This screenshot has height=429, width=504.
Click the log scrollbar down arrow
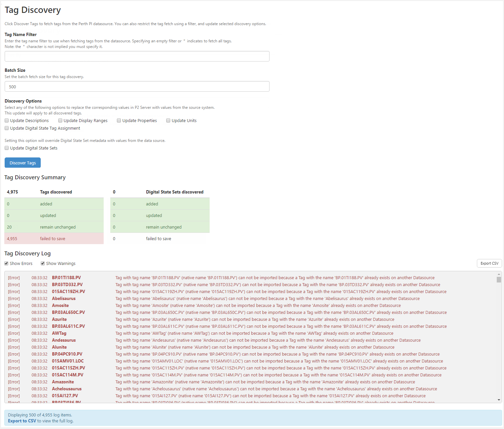click(499, 400)
